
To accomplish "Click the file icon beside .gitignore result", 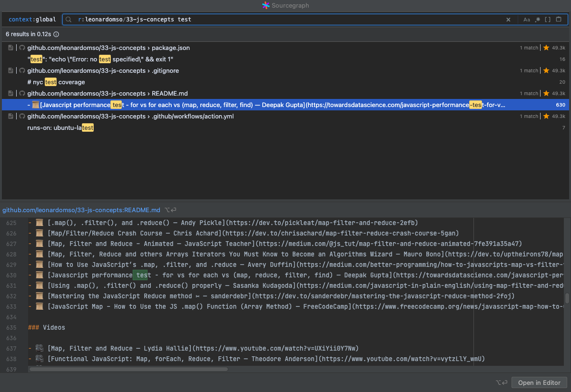I will click(10, 70).
